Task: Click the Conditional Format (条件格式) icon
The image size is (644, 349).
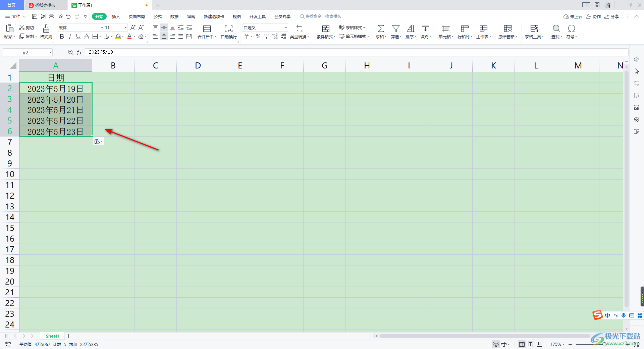Action: pyautogui.click(x=326, y=29)
